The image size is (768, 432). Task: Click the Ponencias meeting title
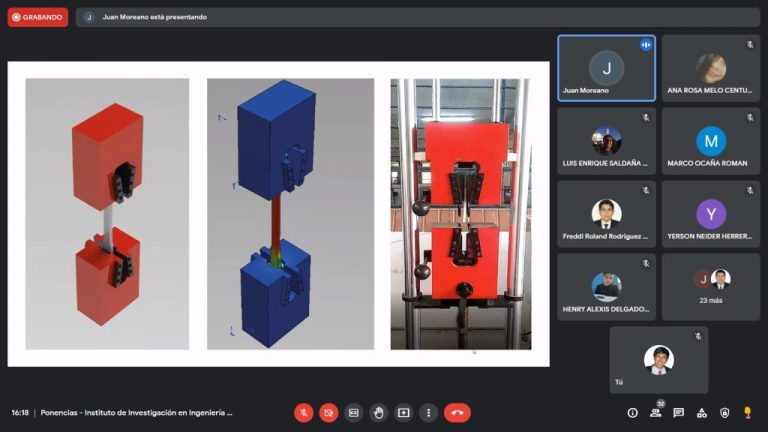[136, 412]
